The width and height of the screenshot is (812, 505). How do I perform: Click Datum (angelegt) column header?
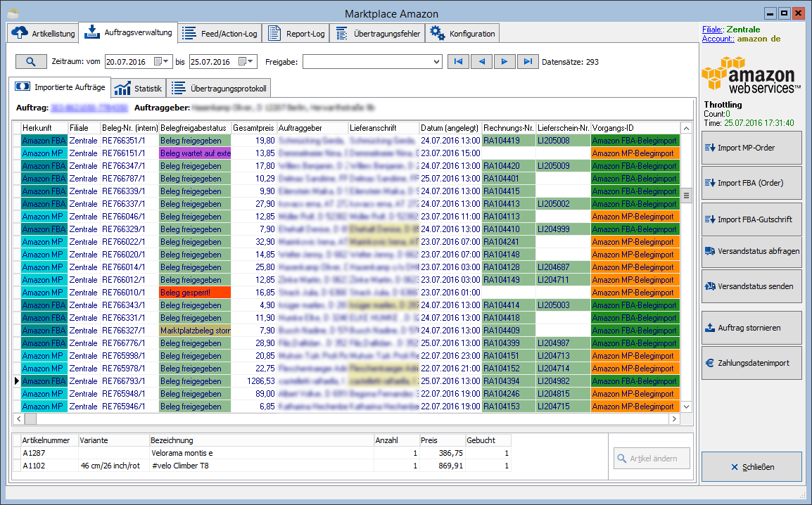450,128
